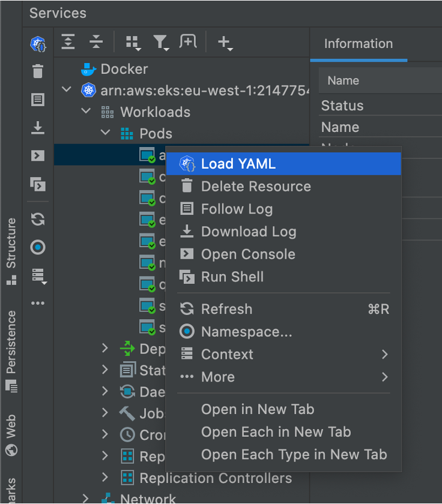Click the Namespace circle icon in left sidebar
Screen dimensions: 442x504
[x=38, y=247]
